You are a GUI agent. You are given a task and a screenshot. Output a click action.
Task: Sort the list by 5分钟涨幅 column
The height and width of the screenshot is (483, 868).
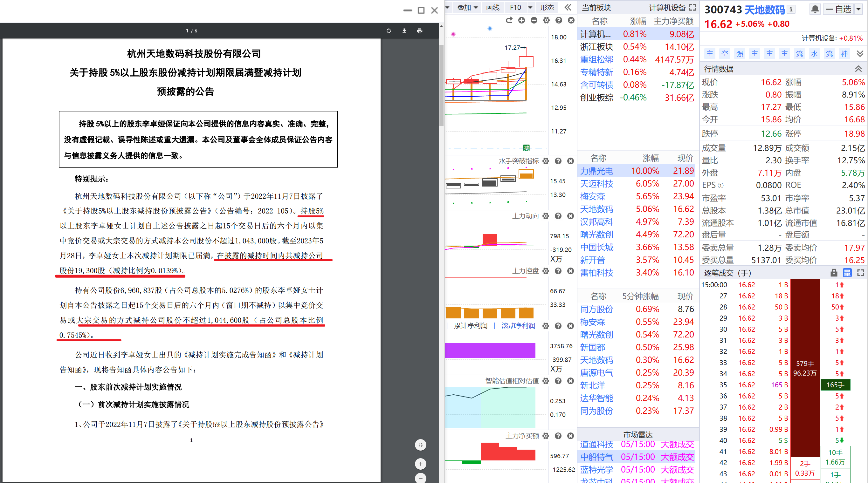point(640,296)
